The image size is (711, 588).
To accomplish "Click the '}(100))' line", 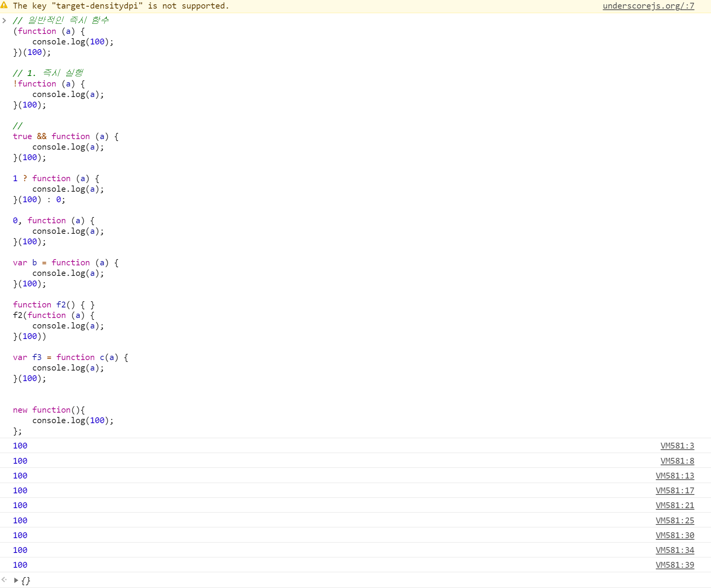I will 30,336.
